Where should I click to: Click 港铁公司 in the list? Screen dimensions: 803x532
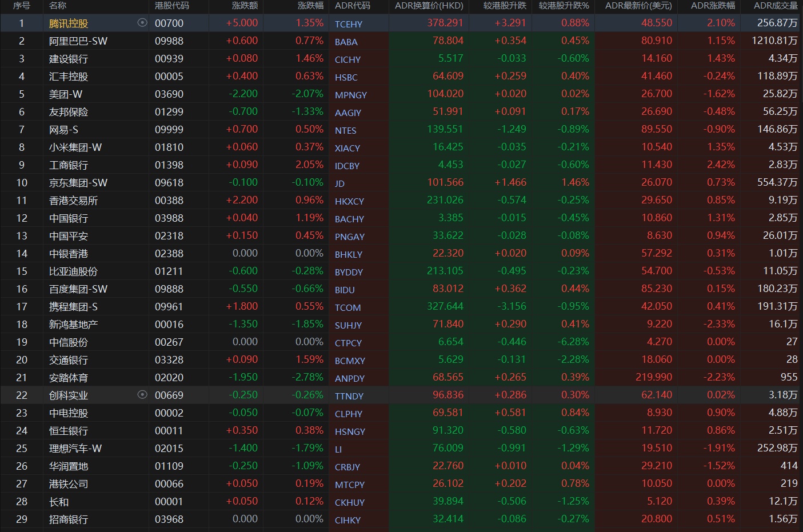(69, 484)
